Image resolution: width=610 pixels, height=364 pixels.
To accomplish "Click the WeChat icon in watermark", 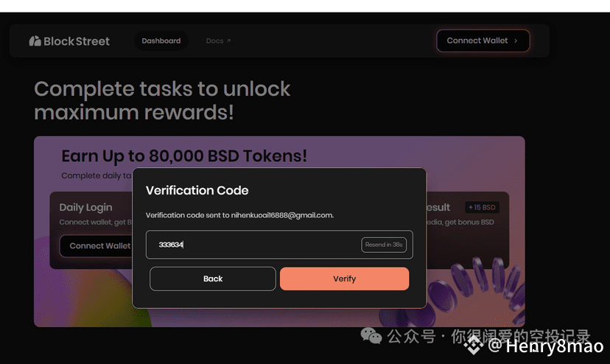I will 371,335.
